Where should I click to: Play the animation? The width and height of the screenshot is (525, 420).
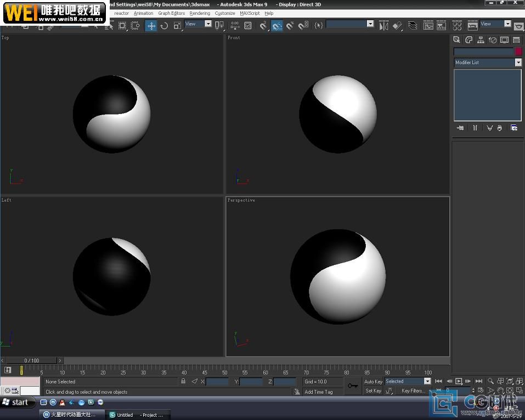pyautogui.click(x=459, y=381)
